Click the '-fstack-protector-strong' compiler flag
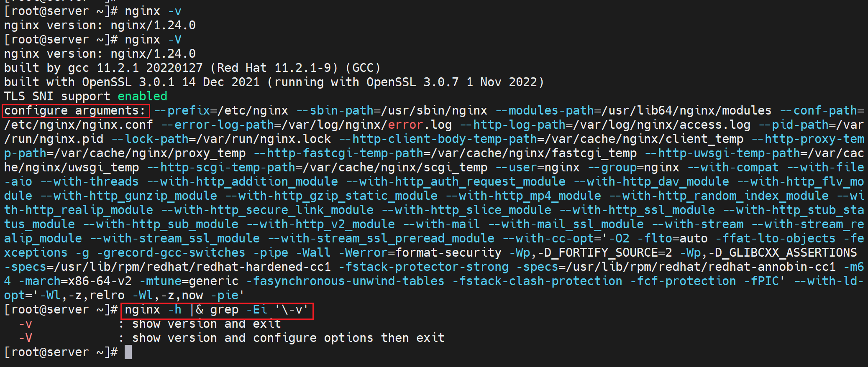Screen dimensions: 868x367 tap(424, 267)
